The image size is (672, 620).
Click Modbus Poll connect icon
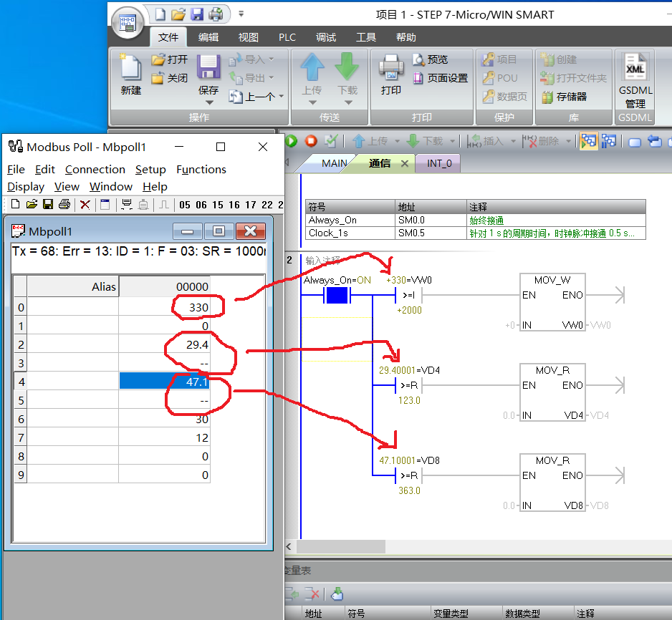(x=127, y=205)
